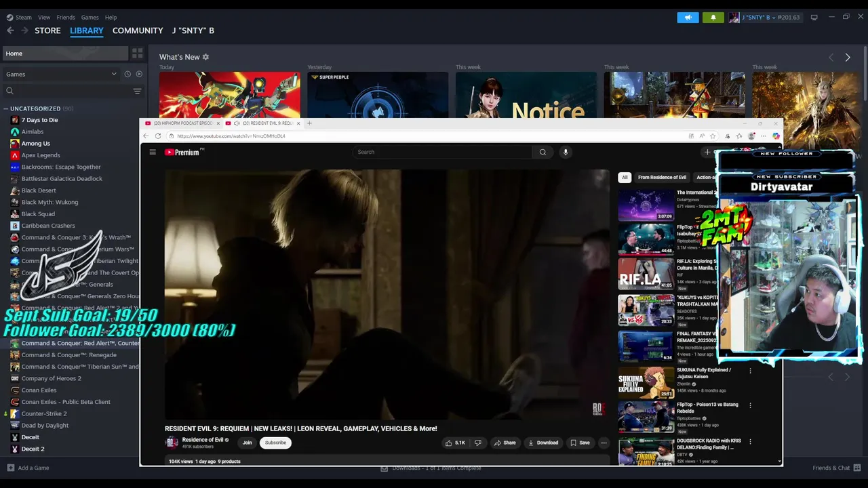This screenshot has width=868, height=488.
Task: Open the J "SNTY" B profile tab
Action: pyautogui.click(x=193, y=30)
